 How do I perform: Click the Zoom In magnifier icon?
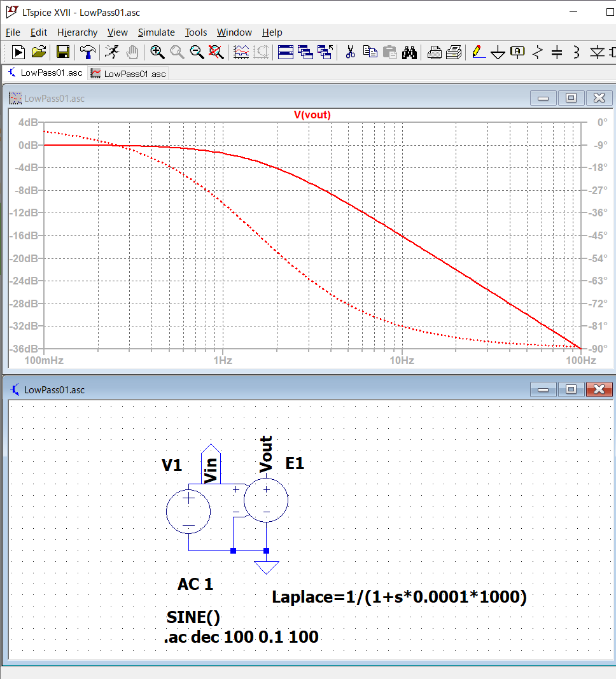157,52
